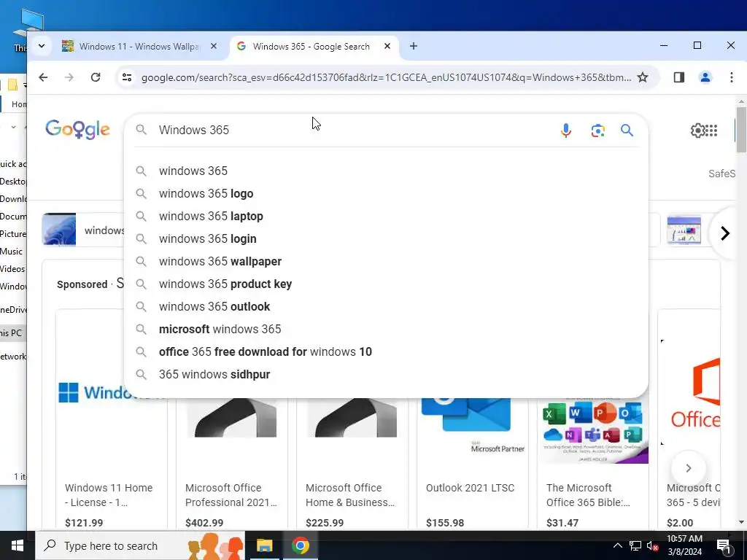747x560 pixels.
Task: Choose suggestion 'microsoft windows 365'
Action: 386,329
